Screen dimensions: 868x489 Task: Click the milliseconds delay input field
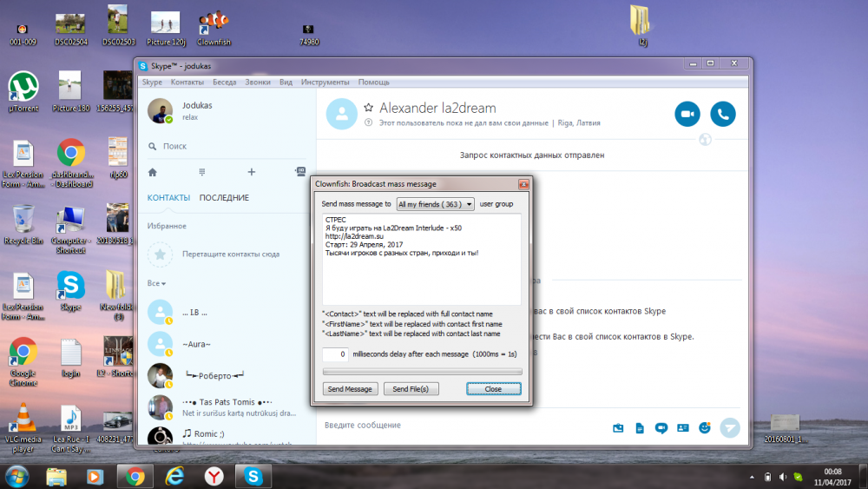click(x=335, y=354)
